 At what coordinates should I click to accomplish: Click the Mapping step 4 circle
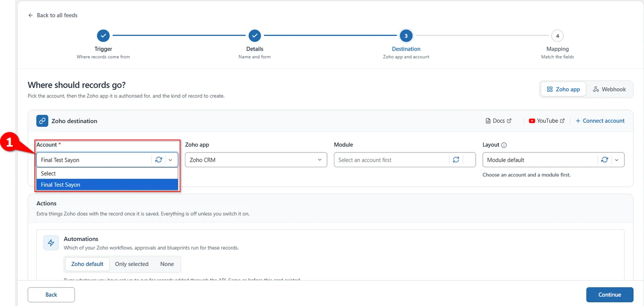pyautogui.click(x=558, y=35)
